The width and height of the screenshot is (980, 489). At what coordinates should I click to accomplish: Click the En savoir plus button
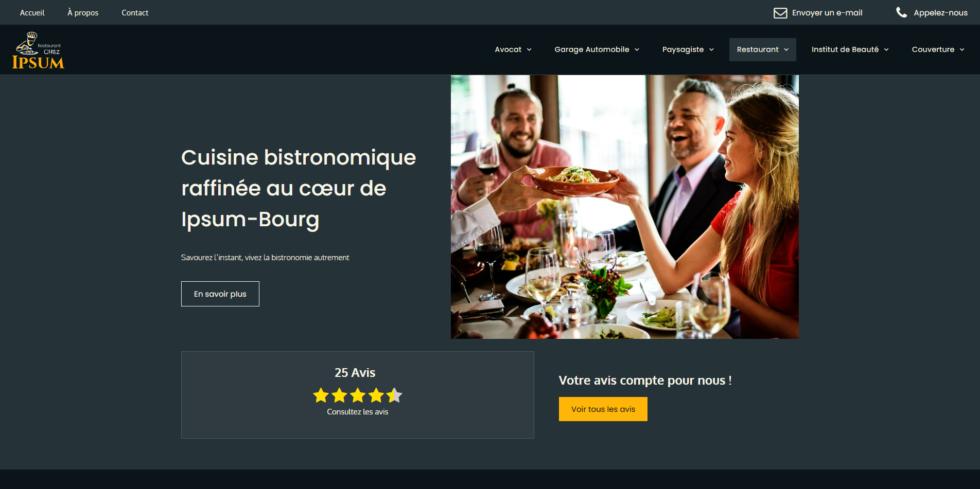pyautogui.click(x=220, y=294)
